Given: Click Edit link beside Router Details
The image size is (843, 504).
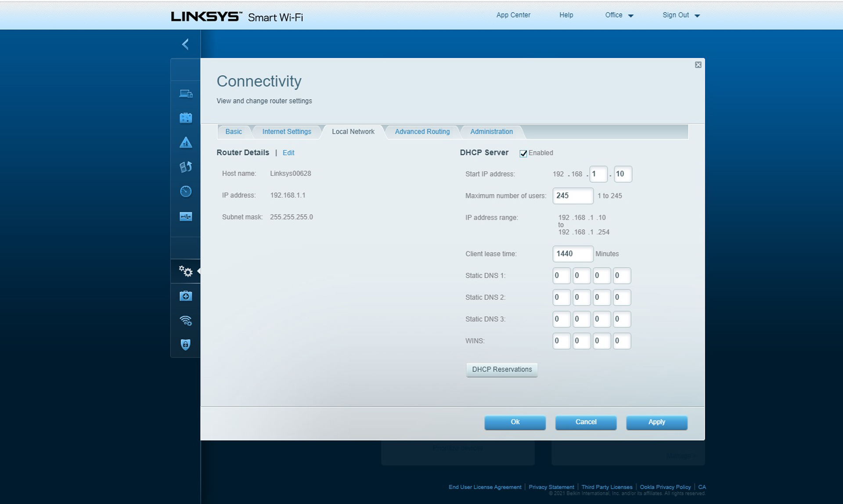Looking at the screenshot, I should pyautogui.click(x=288, y=153).
